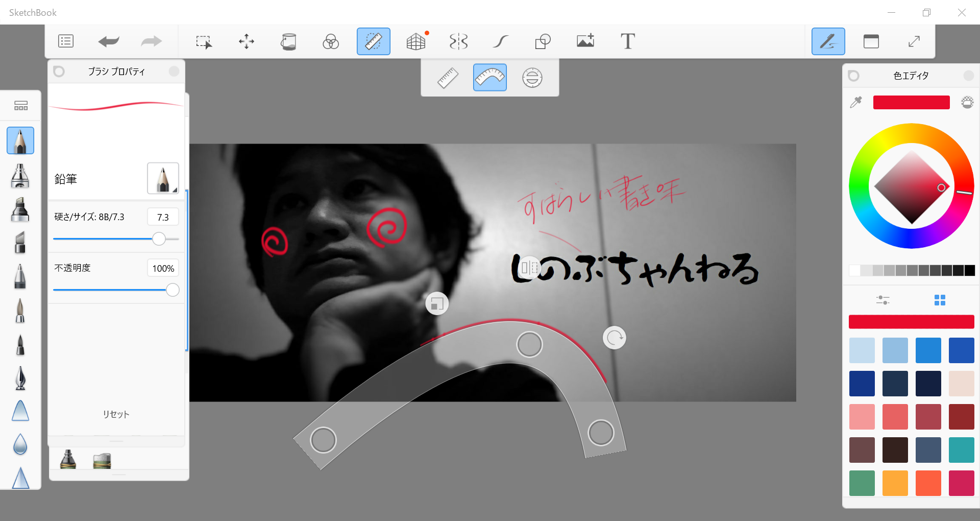Select the ink fountain pen brush
Image resolution: width=980 pixels, height=521 pixels.
(20, 378)
